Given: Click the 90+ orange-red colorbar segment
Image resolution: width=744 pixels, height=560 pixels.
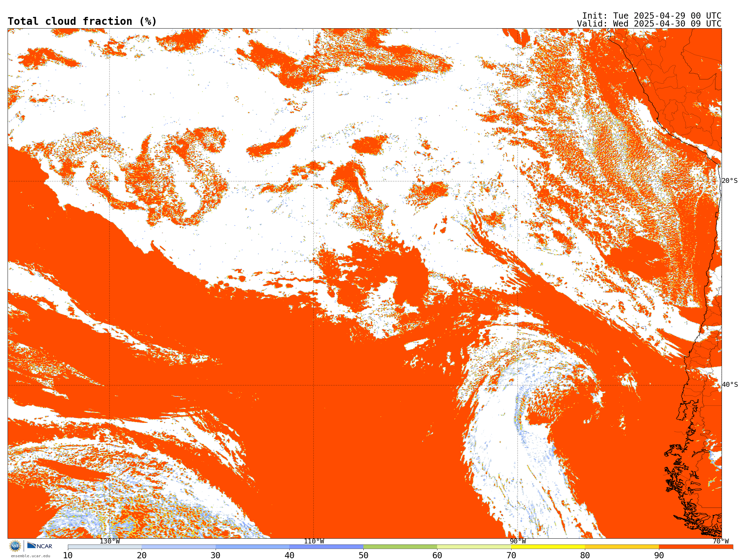Looking at the screenshot, I should click(696, 547).
